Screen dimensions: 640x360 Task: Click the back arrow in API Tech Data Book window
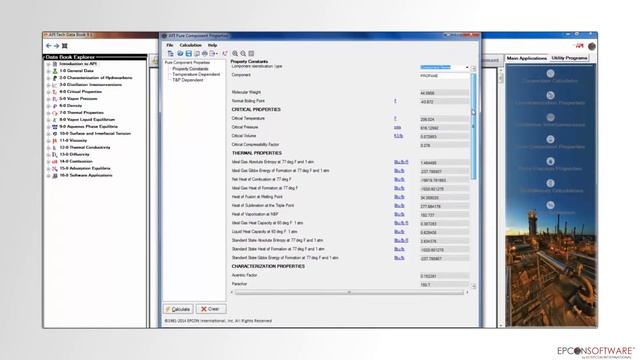49,46
